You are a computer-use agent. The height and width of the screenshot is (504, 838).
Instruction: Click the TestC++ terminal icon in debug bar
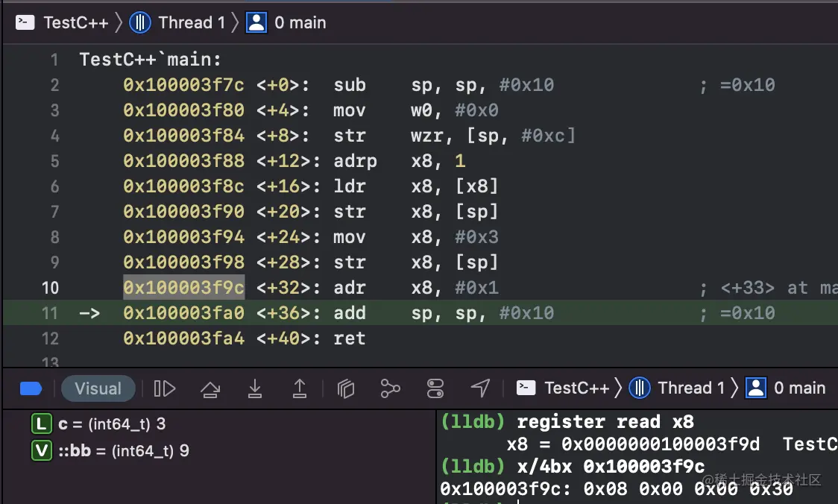(526, 388)
